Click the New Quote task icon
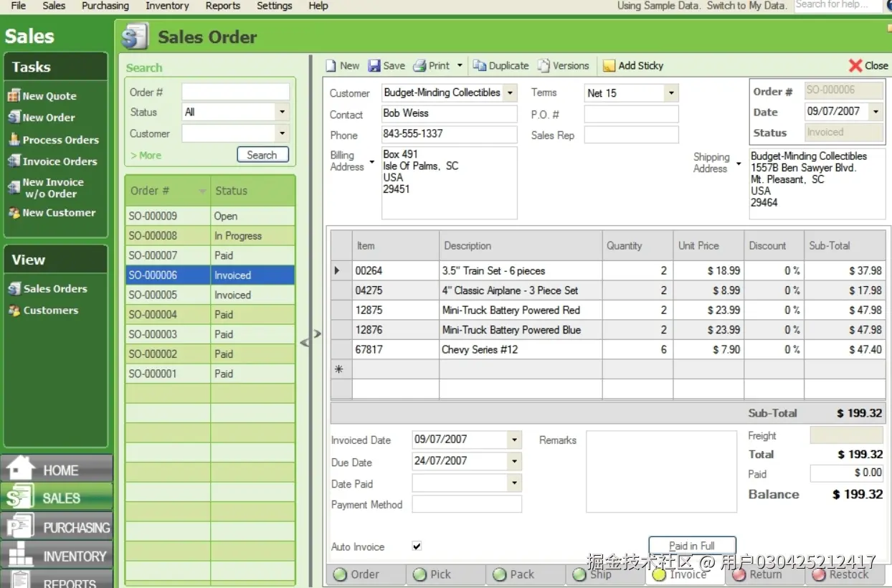The height and width of the screenshot is (588, 892). [x=14, y=96]
